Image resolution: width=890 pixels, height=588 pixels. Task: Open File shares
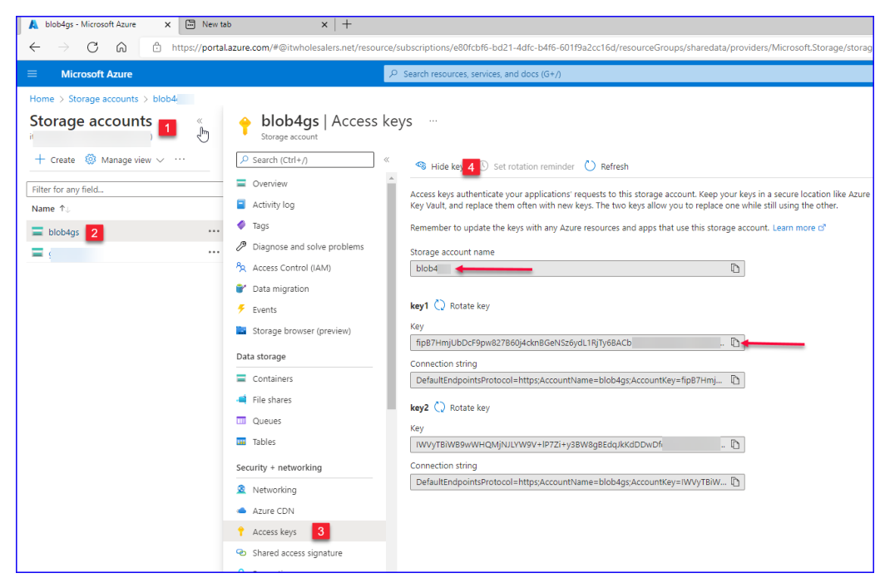click(x=272, y=399)
